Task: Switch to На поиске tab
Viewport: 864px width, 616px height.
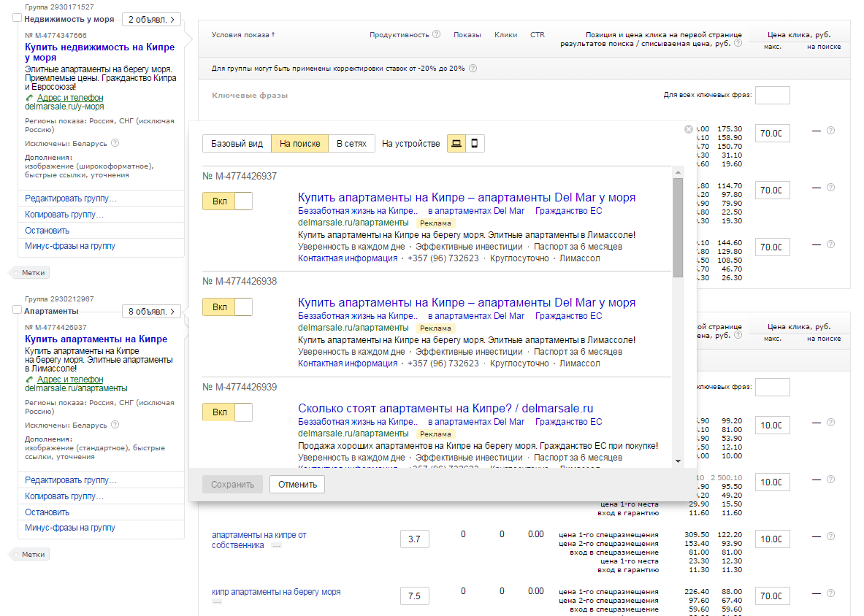Action: click(299, 144)
